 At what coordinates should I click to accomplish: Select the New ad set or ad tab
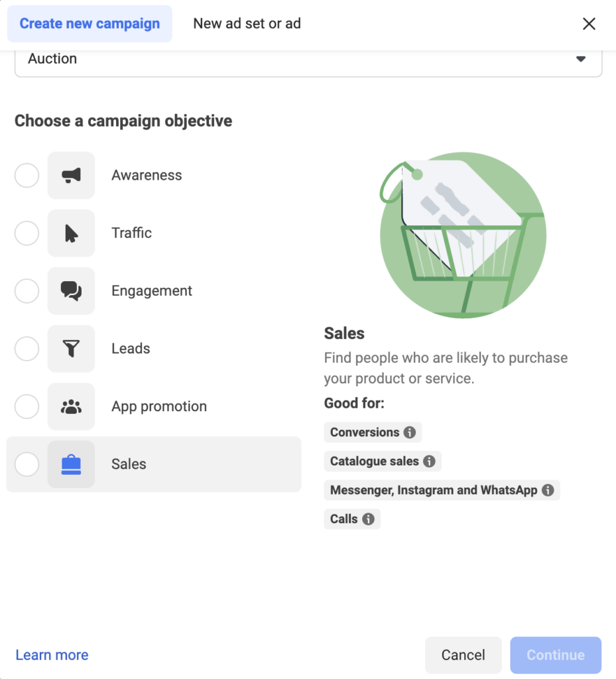(x=247, y=23)
